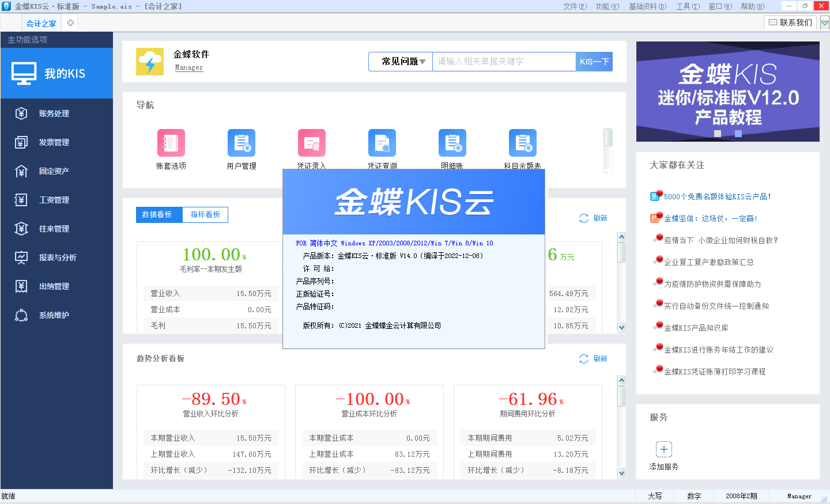
Task: Click the app icon in title bar
Action: pyautogui.click(x=6, y=6)
